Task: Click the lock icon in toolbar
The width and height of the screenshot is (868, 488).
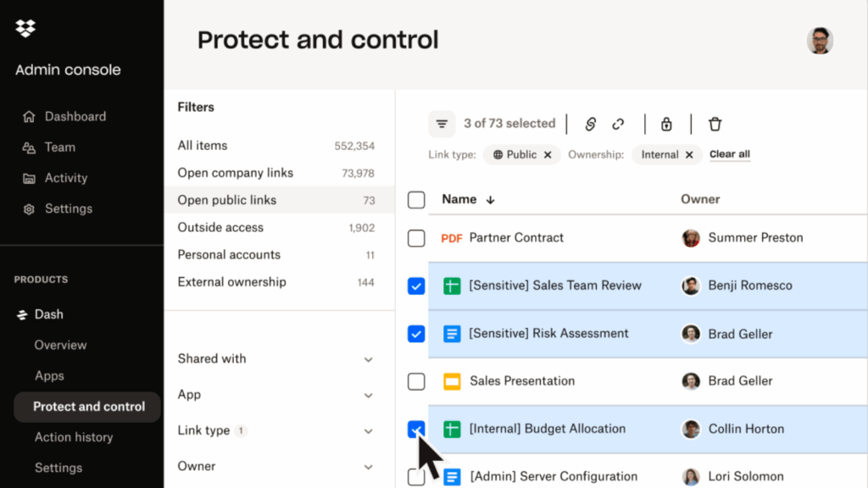Action: coord(666,124)
